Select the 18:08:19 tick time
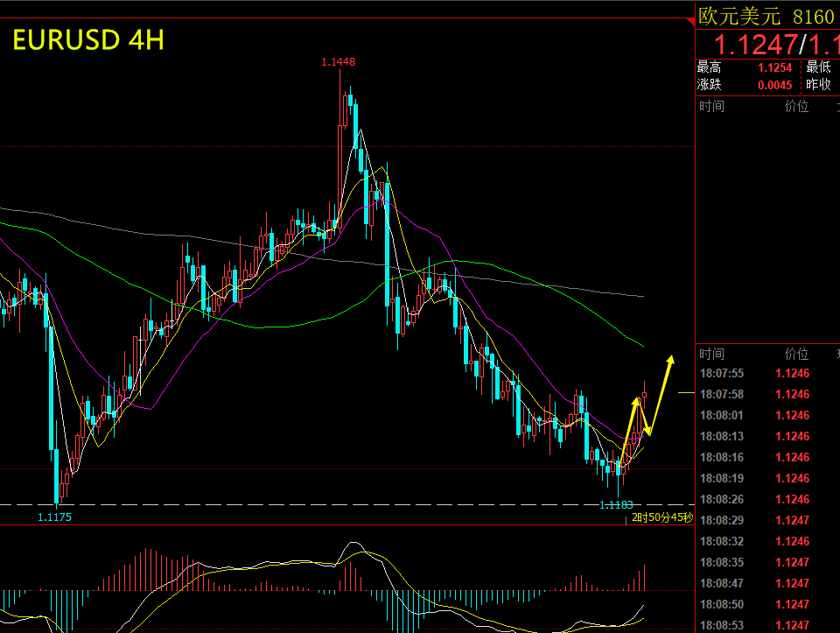 (x=722, y=478)
